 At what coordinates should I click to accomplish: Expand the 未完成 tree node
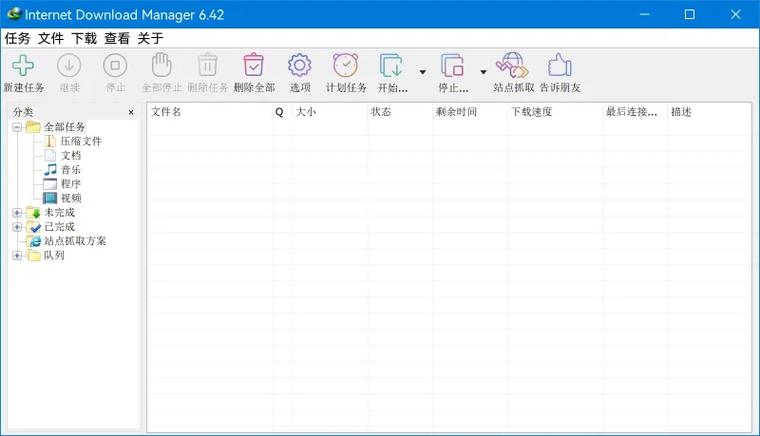coord(17,213)
